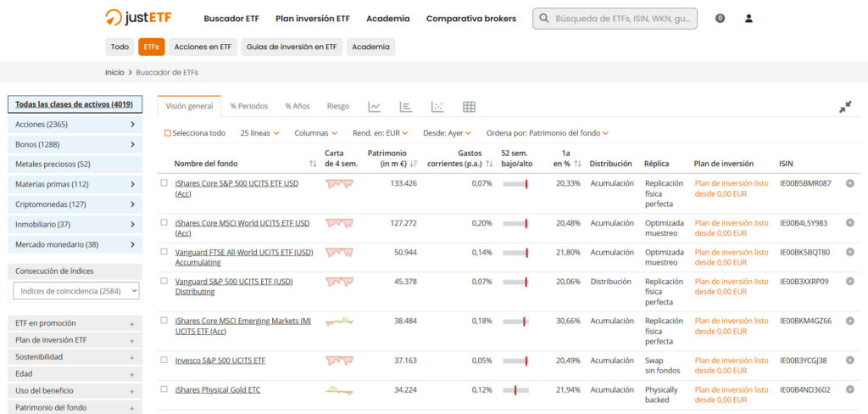This screenshot has width=868, height=414.
Task: Switch to bar chart view icon
Action: click(x=406, y=107)
